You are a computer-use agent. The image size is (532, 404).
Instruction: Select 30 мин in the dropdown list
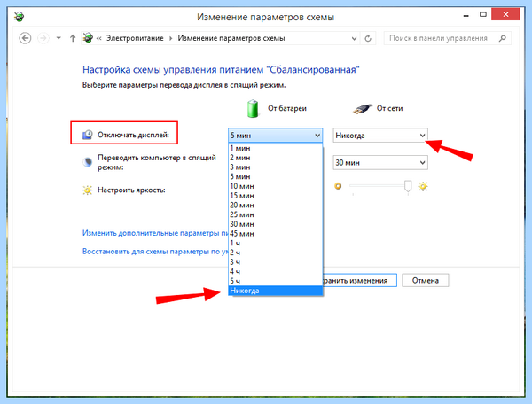275,224
